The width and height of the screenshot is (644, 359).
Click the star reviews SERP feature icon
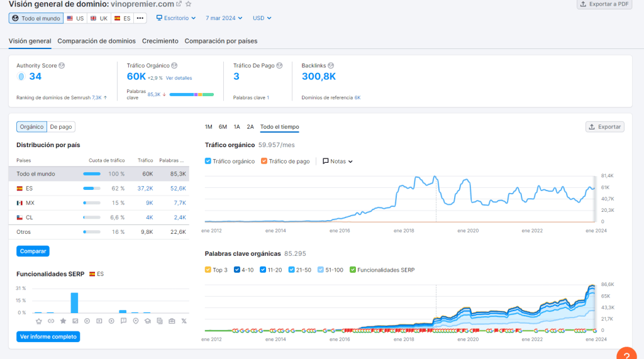click(63, 321)
